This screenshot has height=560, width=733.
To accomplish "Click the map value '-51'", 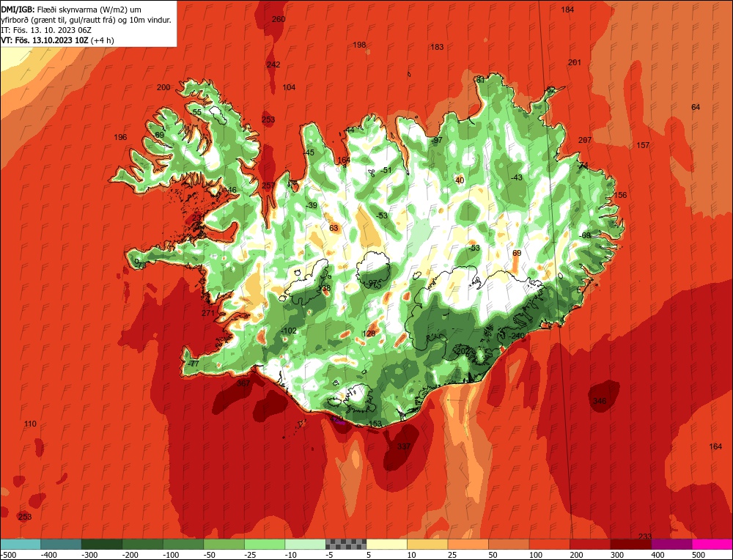I will point(386,170).
